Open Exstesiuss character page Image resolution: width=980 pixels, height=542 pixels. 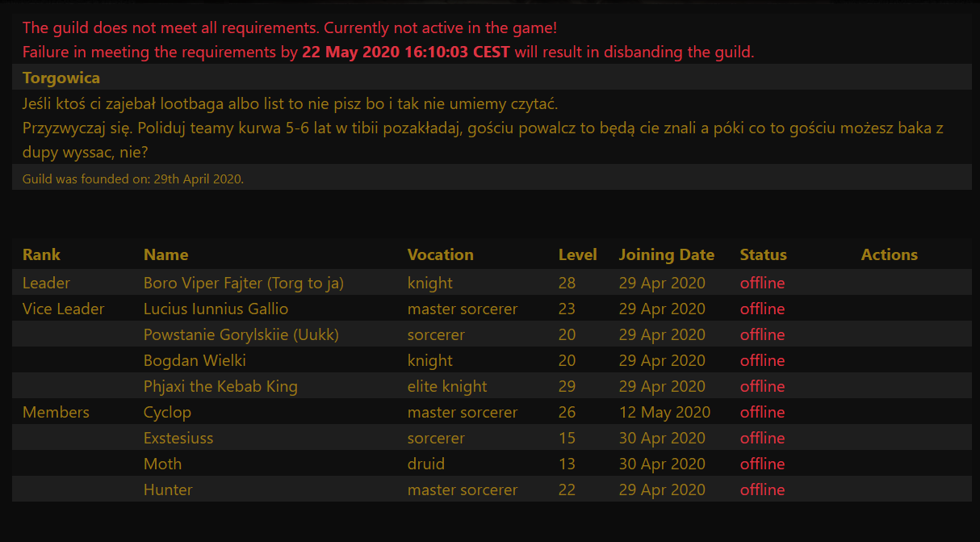[x=178, y=438]
